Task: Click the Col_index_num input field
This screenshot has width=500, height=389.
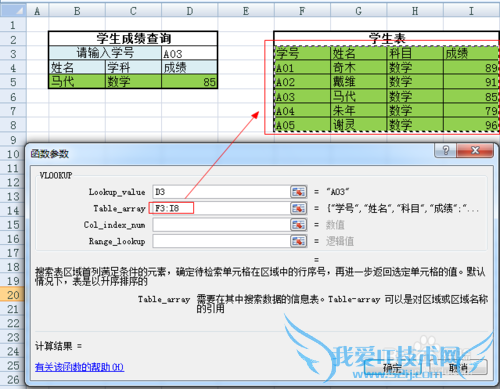Action: [x=221, y=225]
